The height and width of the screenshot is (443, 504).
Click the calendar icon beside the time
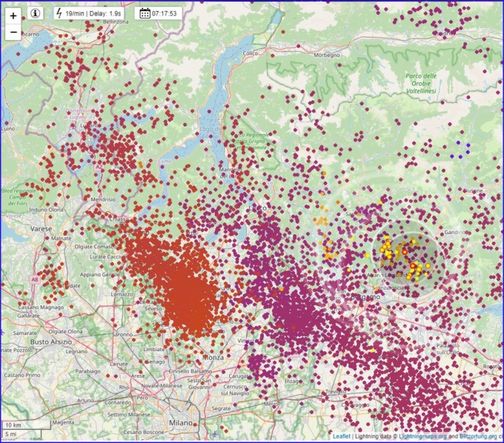[x=145, y=13]
